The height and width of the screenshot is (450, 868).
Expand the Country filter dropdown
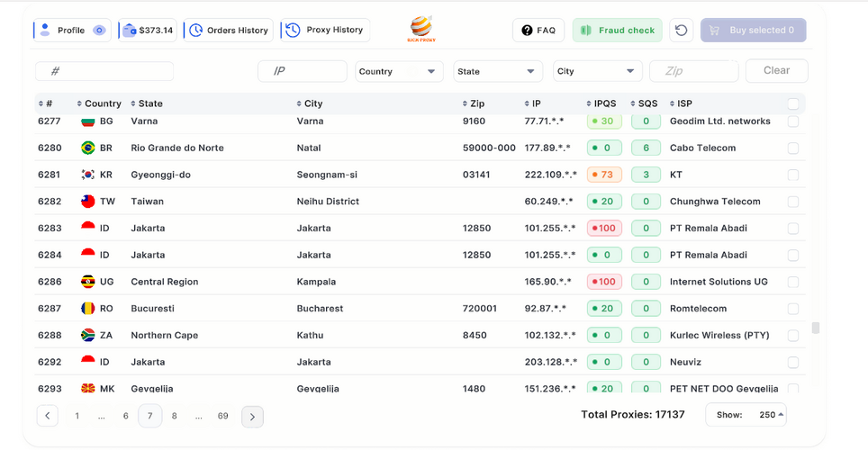(399, 72)
